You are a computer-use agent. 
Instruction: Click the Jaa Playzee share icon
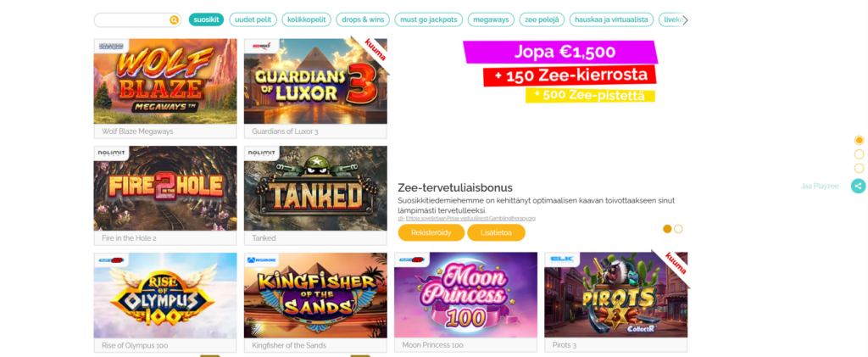[858, 186]
